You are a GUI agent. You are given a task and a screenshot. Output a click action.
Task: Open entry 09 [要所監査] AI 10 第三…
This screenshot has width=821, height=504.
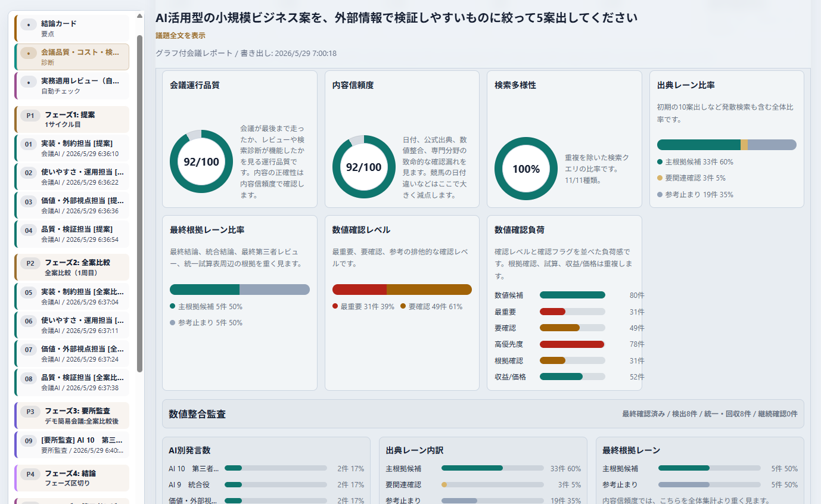pos(72,445)
